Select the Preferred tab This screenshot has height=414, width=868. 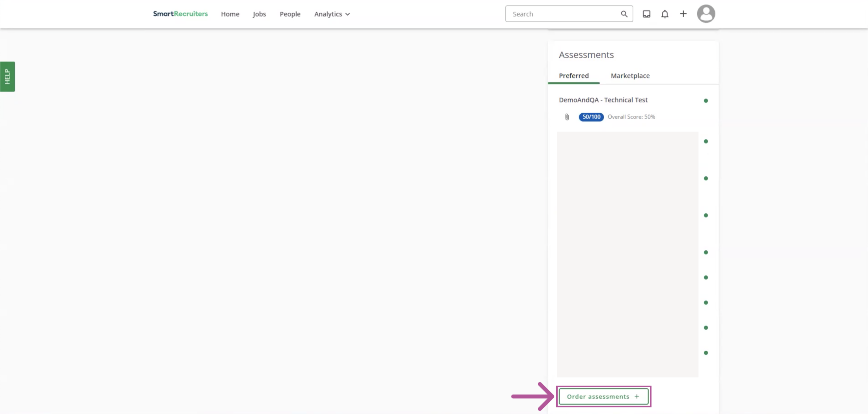pyautogui.click(x=573, y=76)
